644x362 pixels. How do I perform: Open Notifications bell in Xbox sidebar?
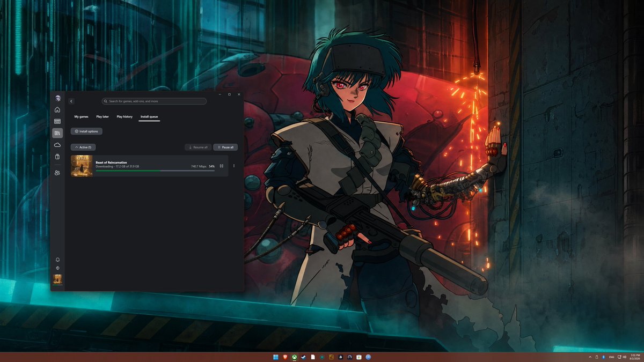tap(57, 260)
